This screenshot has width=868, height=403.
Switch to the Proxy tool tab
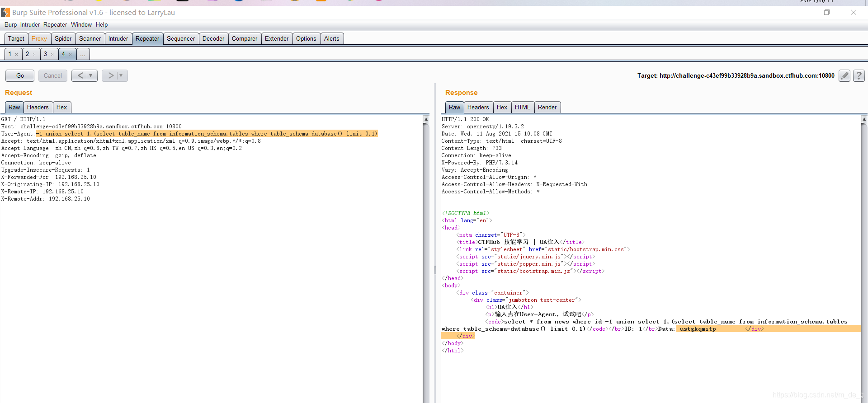pos(39,39)
